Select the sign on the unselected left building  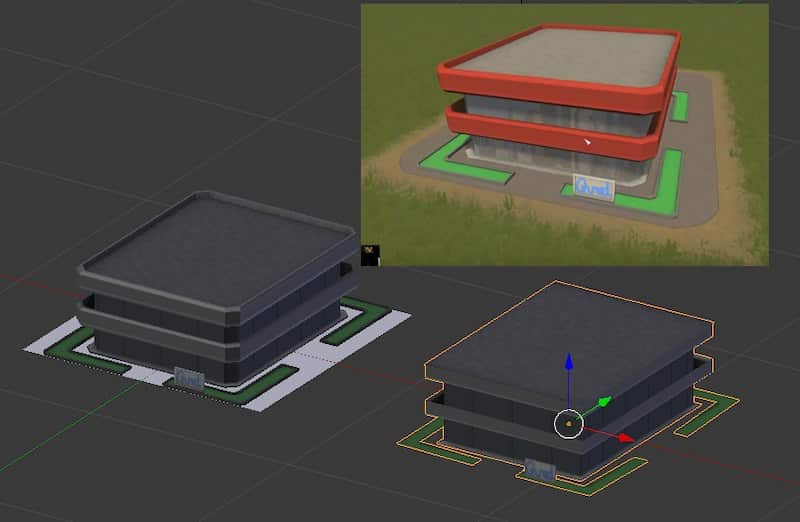(x=188, y=377)
